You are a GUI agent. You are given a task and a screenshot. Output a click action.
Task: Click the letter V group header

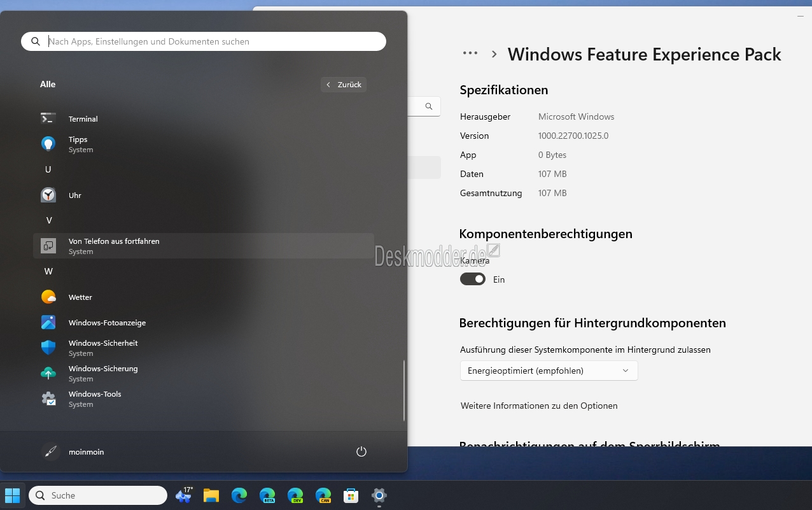click(x=48, y=220)
